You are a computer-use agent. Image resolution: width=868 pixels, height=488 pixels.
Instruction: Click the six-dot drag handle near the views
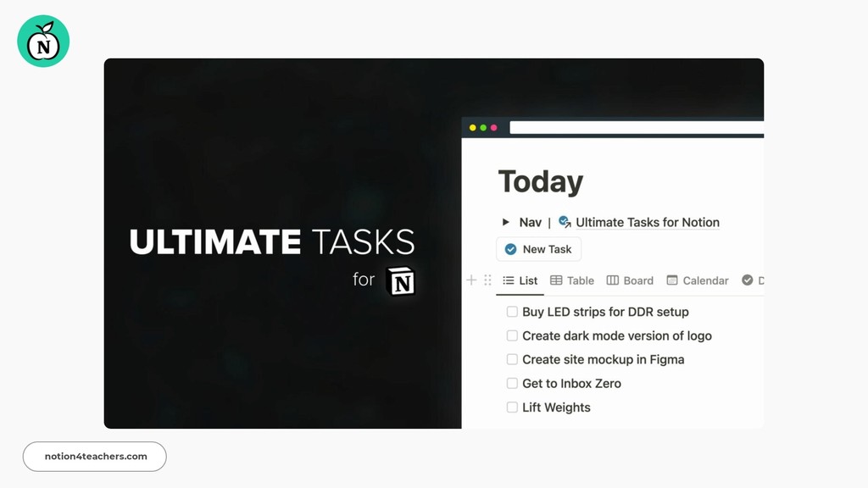(487, 280)
